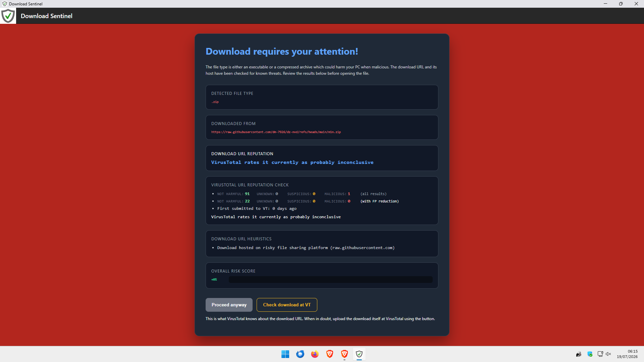This screenshot has height=362, width=644.
Task: Click 'SUSPICIOUS: 0' in the all results row
Action: pyautogui.click(x=301, y=194)
